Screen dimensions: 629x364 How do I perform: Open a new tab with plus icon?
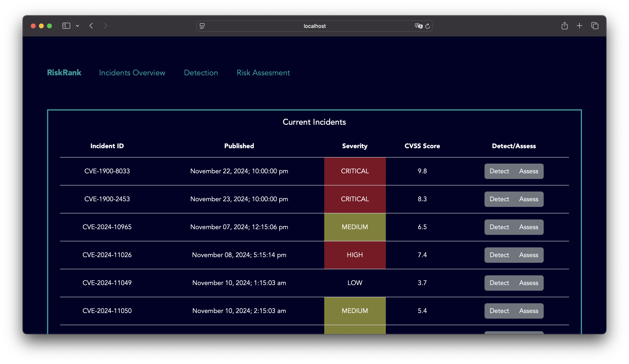(580, 26)
